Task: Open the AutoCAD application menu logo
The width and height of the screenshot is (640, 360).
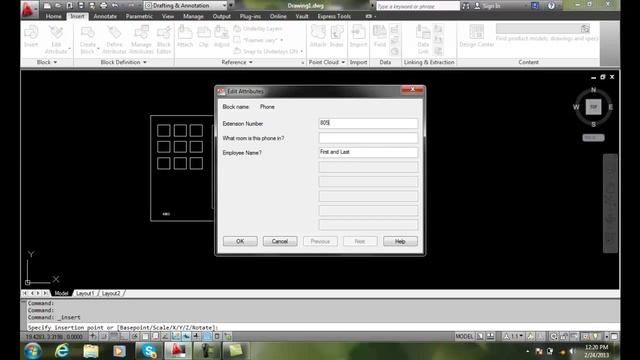Action: [x=28, y=9]
